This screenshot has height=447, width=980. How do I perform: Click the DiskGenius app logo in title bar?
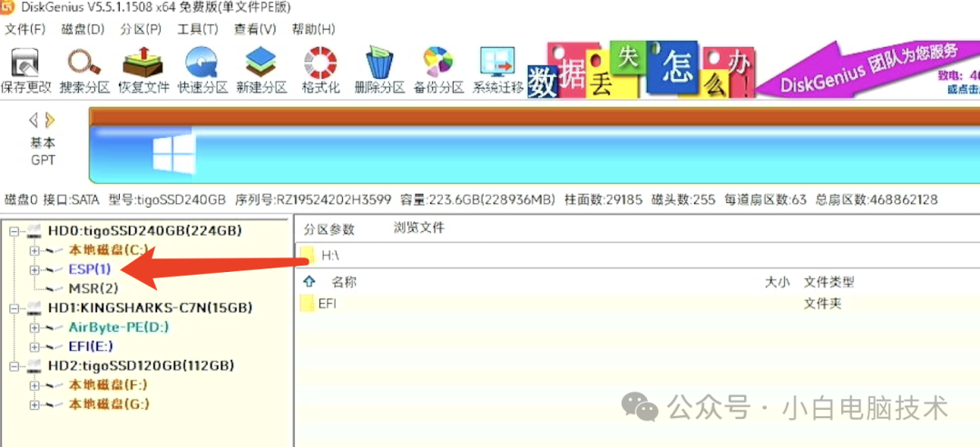[9, 8]
